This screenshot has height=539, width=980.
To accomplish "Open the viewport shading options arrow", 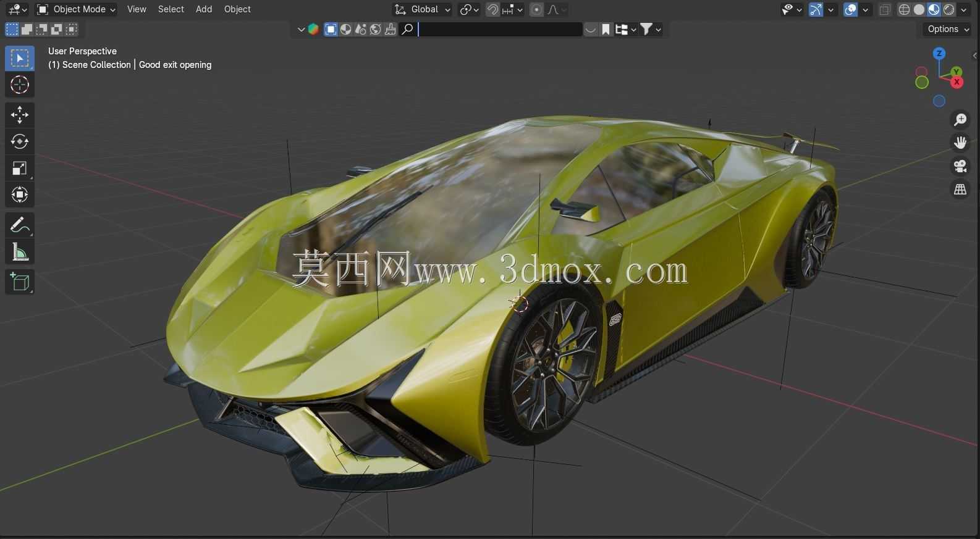I will 964,9.
